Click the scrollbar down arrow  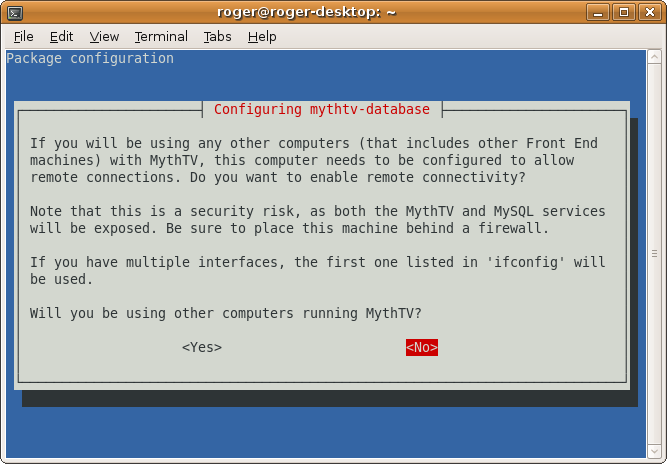[x=654, y=451]
